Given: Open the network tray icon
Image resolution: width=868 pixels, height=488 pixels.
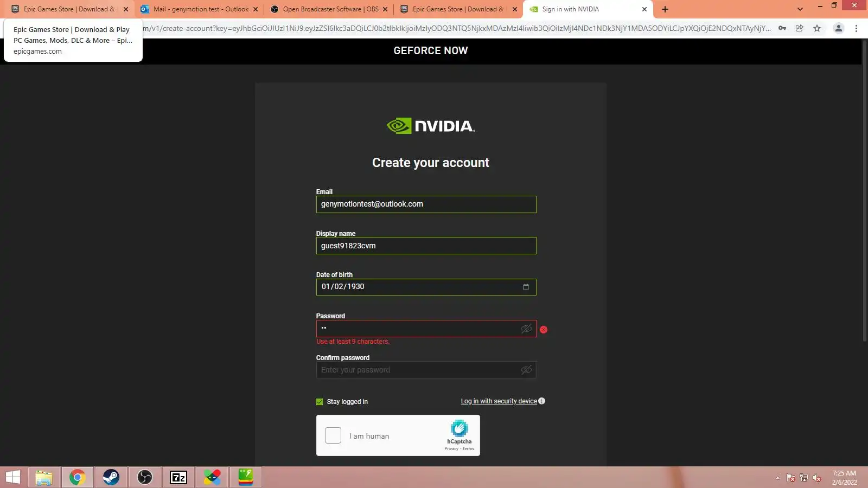Looking at the screenshot, I should click(x=803, y=478).
